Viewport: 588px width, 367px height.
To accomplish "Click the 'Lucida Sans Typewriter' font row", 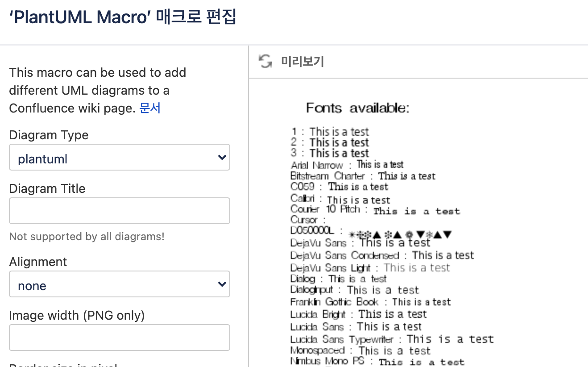I will [392, 339].
